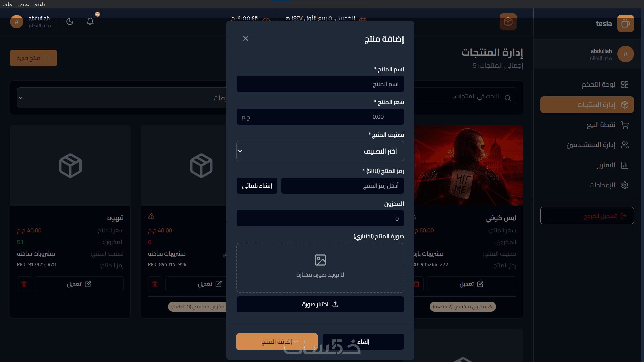Close the add product dialog
The height and width of the screenshot is (362, 644).
pos(246,39)
